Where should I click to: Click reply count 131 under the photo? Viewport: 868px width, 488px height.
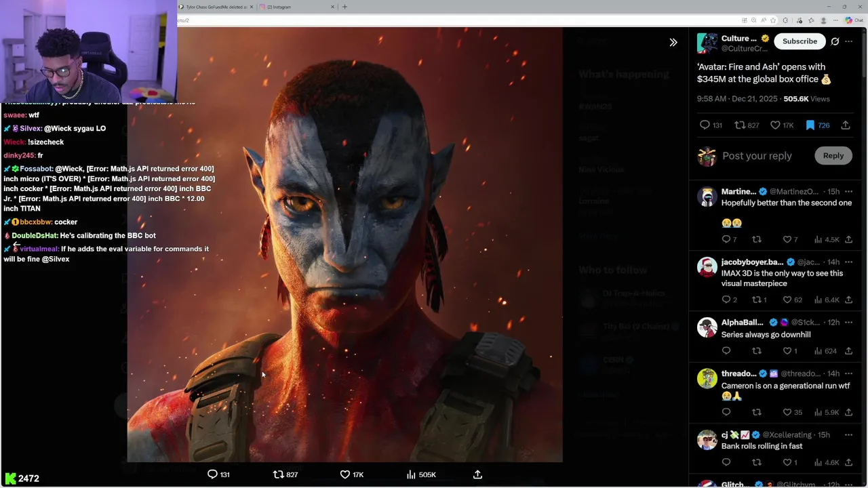[x=218, y=474]
